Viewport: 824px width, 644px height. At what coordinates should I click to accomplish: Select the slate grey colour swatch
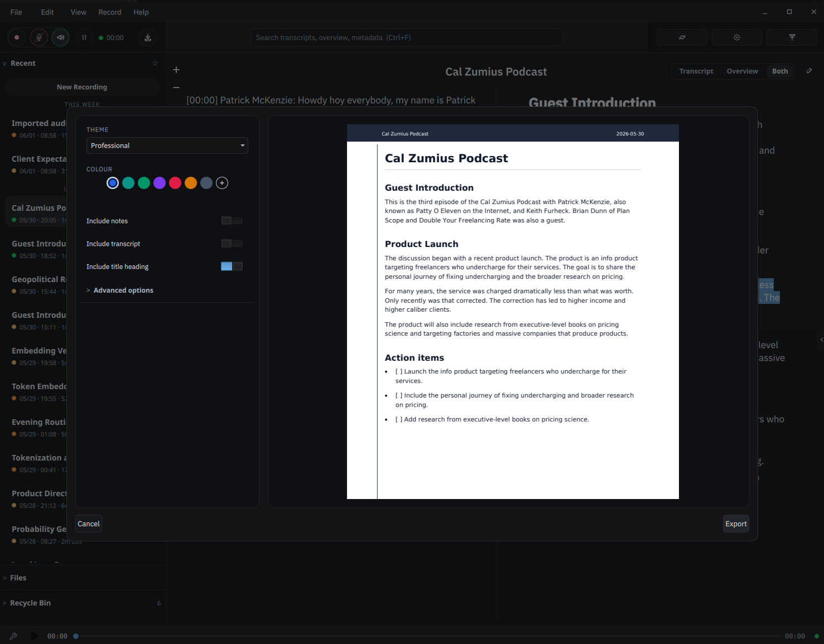pos(206,183)
